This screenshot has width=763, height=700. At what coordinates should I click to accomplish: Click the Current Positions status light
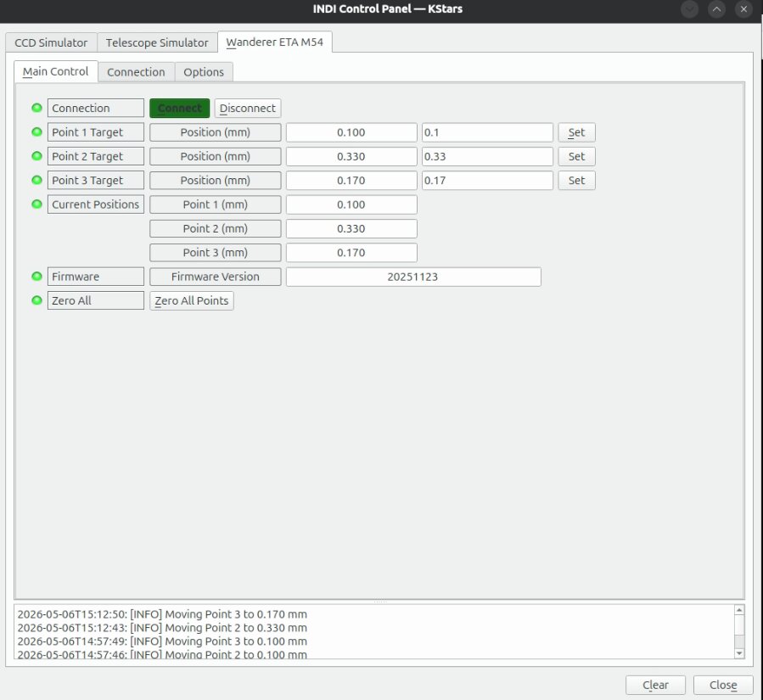click(x=36, y=204)
